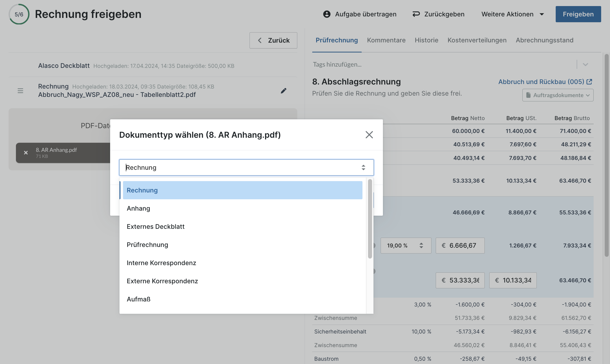
Task: Click the Betrag USt. column header
Action: click(x=521, y=118)
